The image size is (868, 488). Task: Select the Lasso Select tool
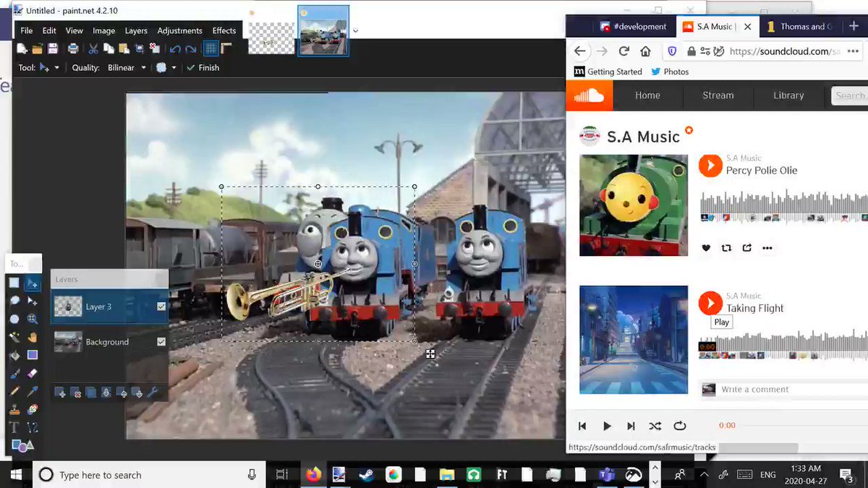pyautogui.click(x=14, y=301)
